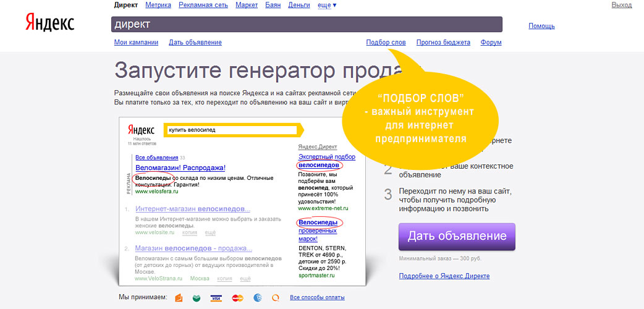The image size is (644, 309).
Task: Click www.VeloStrana.ru result address
Action: click(159, 279)
